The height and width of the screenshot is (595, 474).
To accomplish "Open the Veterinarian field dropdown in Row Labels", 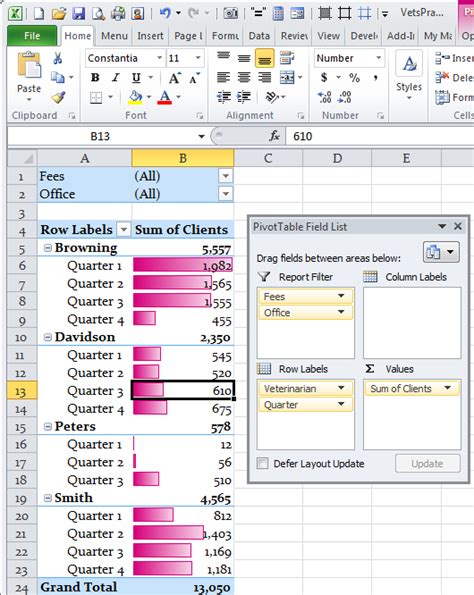I will (x=341, y=388).
